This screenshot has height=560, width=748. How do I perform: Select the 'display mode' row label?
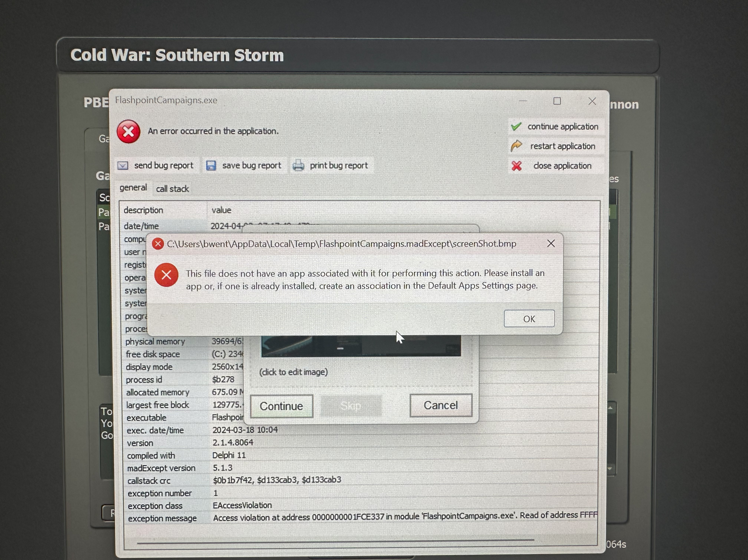click(149, 367)
